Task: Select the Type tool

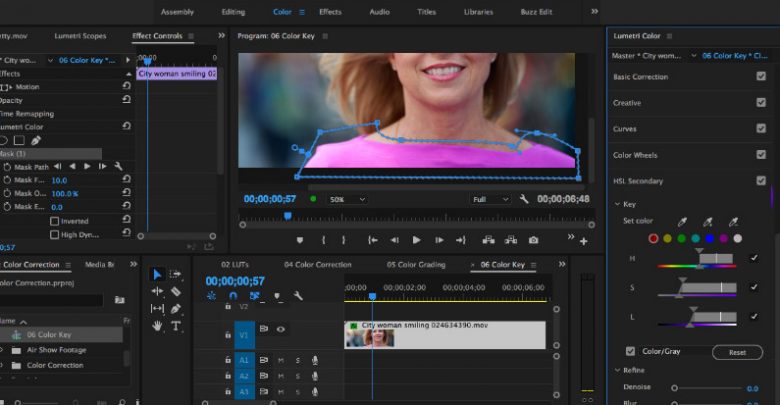Action: [x=176, y=325]
